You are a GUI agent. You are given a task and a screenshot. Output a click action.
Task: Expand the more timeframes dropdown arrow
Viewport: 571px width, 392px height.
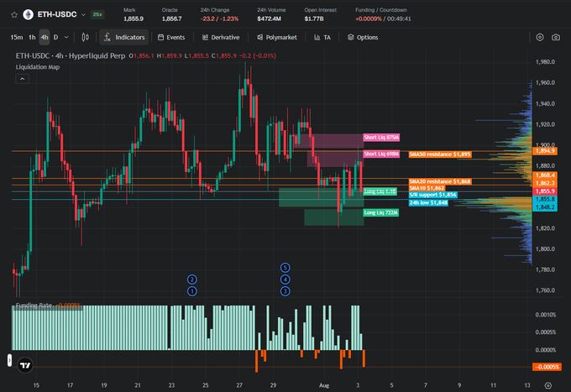pos(66,38)
